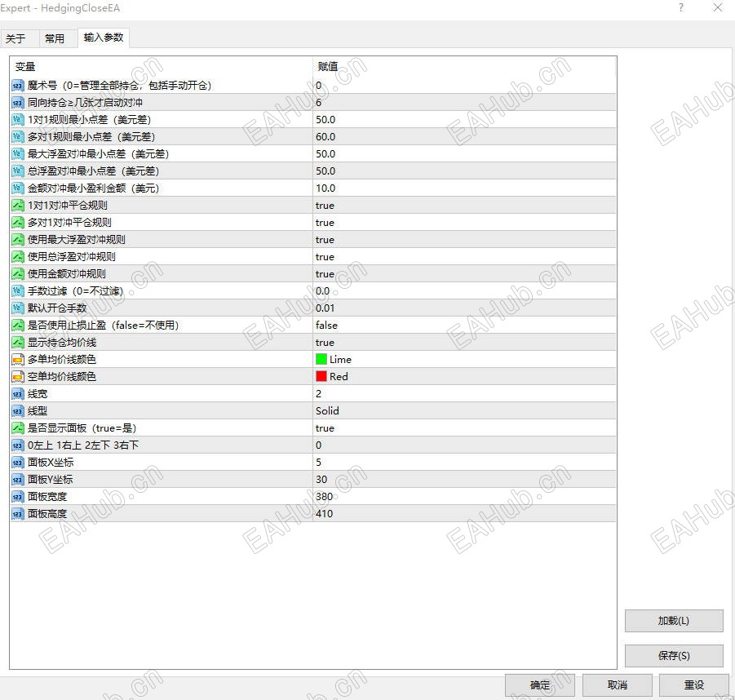Image resolution: width=735 pixels, height=700 pixels.
Task: Click the 123 icon beside 魔术号 parameter
Action: click(x=17, y=86)
